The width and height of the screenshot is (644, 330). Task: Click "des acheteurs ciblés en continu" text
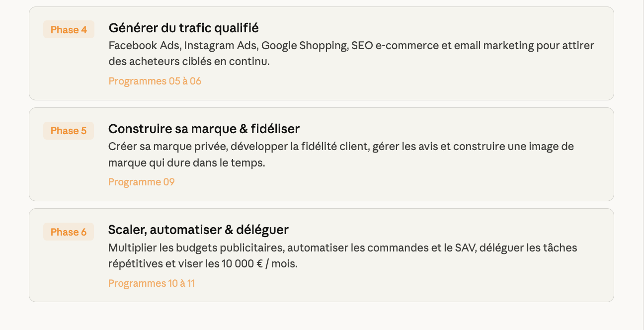189,62
